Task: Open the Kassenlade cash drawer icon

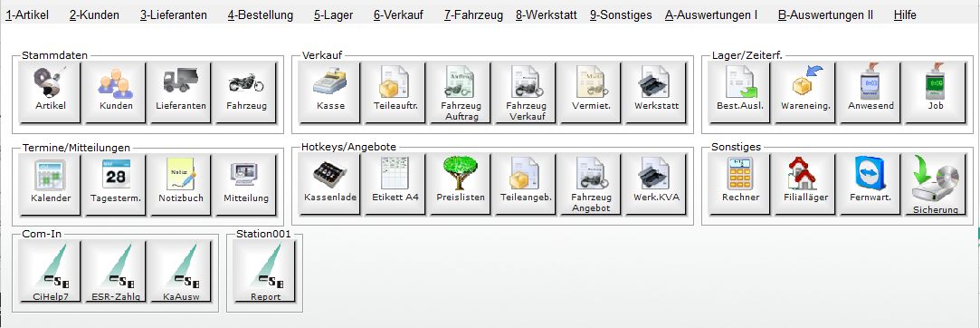Action: (x=330, y=184)
